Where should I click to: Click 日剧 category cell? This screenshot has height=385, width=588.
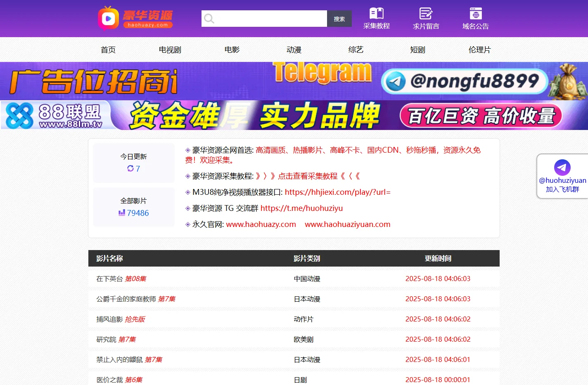300,380
